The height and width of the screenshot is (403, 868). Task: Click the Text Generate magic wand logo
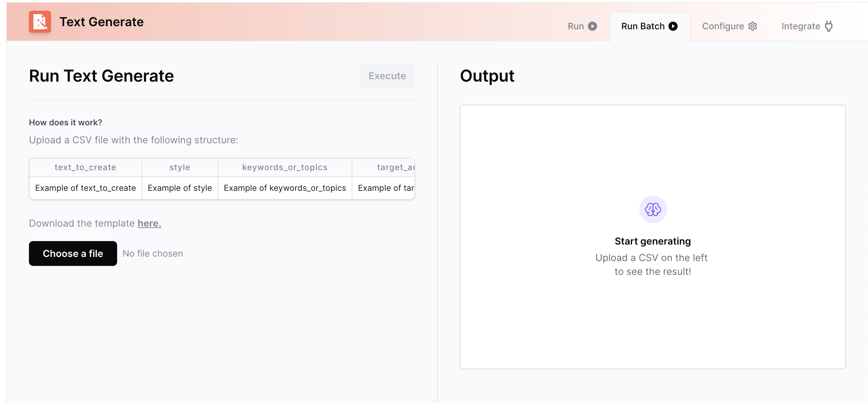40,22
